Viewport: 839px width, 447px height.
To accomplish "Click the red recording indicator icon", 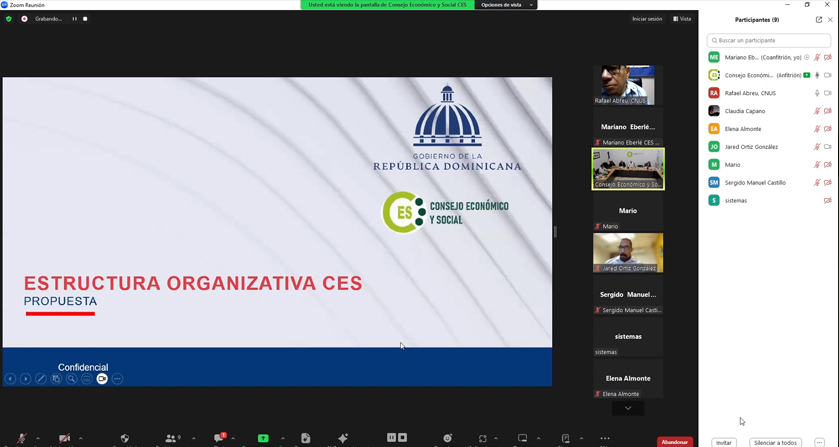I will pyautogui.click(x=24, y=19).
